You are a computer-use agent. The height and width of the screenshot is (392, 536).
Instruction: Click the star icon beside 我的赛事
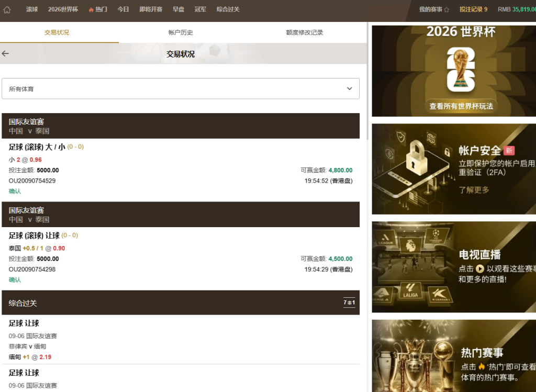coord(446,9)
